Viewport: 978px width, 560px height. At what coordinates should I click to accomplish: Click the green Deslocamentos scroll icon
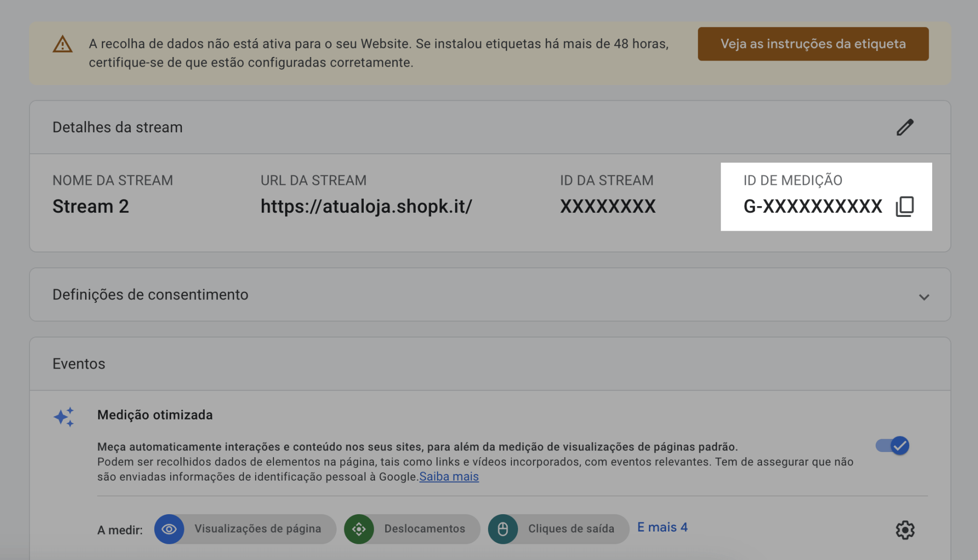359,529
